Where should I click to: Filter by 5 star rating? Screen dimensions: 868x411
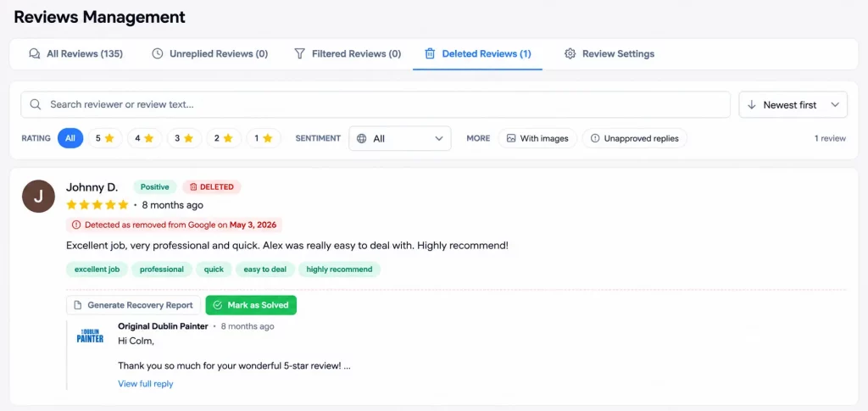104,138
